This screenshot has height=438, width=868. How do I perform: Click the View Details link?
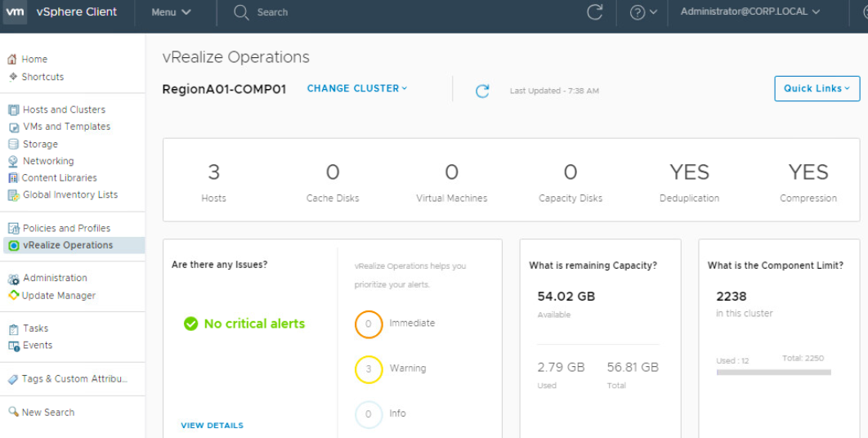click(x=212, y=425)
